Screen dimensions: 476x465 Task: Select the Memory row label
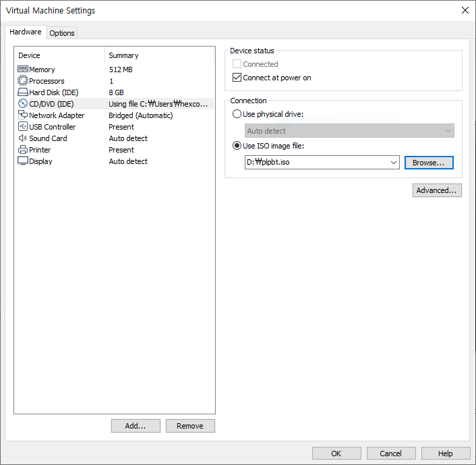(x=42, y=70)
